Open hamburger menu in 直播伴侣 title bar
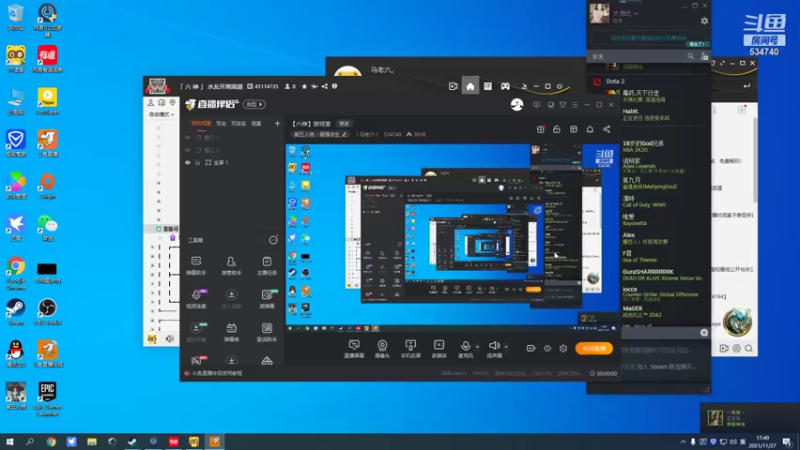Screen dimensions: 800x450 [575, 105]
